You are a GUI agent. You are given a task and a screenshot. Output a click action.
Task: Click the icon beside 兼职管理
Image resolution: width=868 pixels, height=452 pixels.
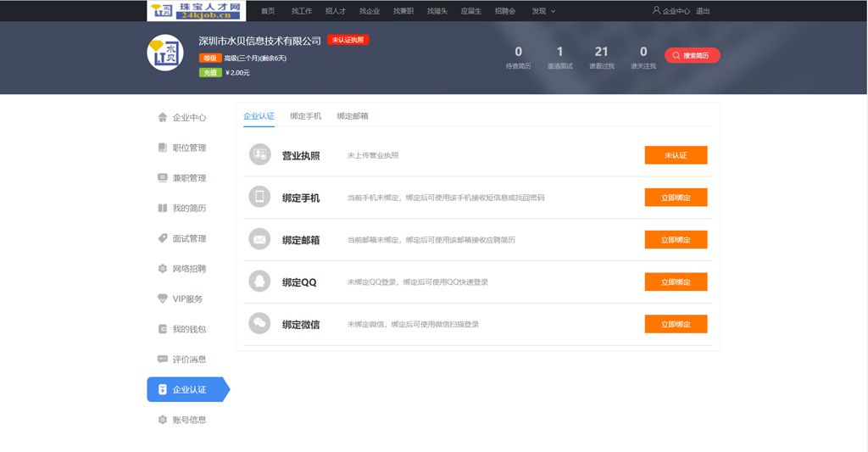pyautogui.click(x=162, y=178)
